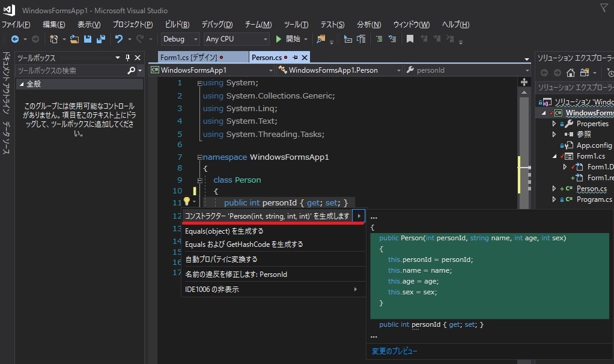Click inside the ツールボックスの検索 field
This screenshot has height=364, width=614.
tap(71, 70)
